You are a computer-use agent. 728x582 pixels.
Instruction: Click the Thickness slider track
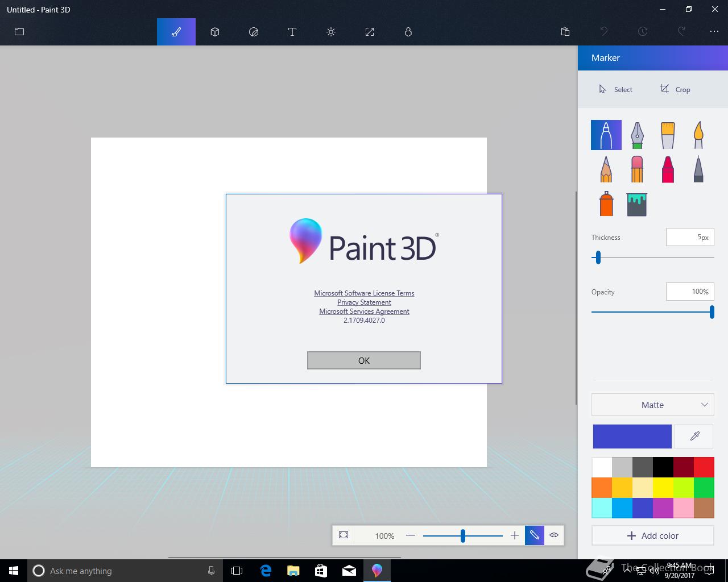(x=653, y=257)
